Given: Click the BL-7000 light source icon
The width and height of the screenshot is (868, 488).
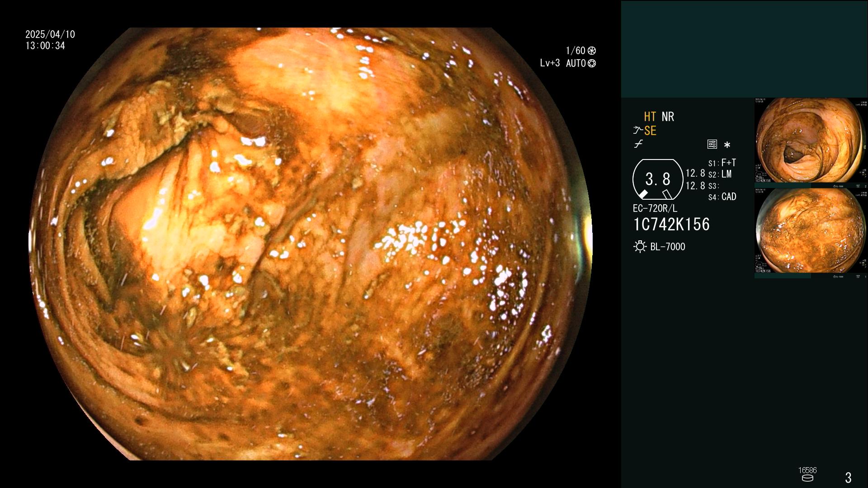Looking at the screenshot, I should click(640, 247).
